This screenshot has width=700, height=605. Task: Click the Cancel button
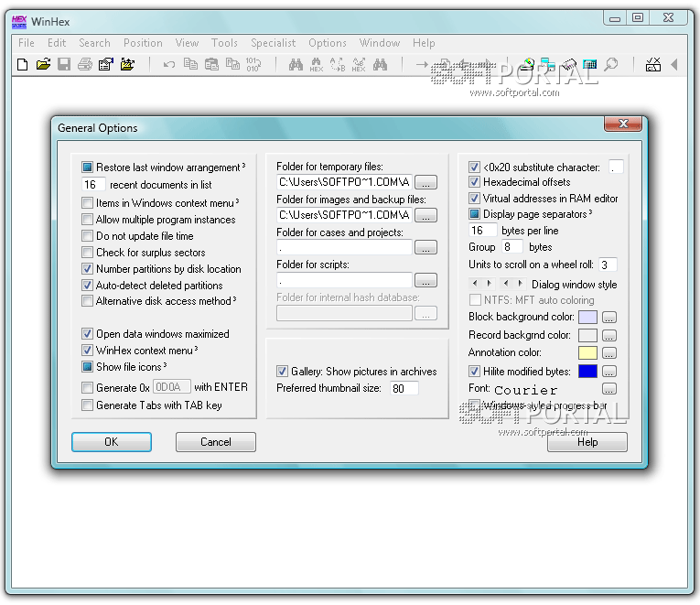point(216,442)
